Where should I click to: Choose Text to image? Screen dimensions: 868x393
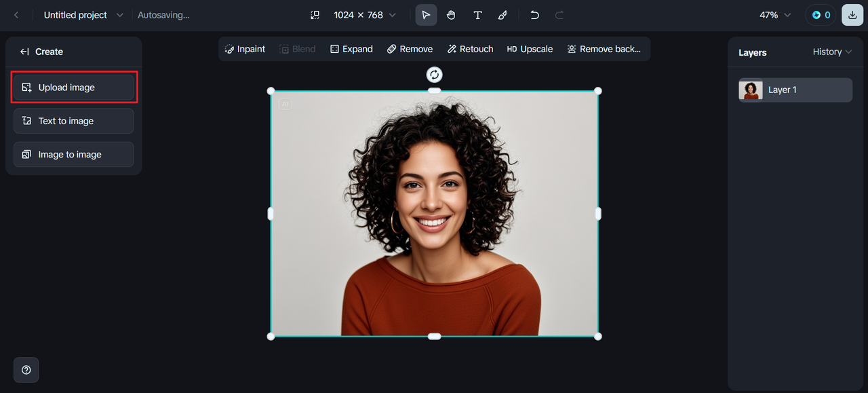(x=74, y=121)
